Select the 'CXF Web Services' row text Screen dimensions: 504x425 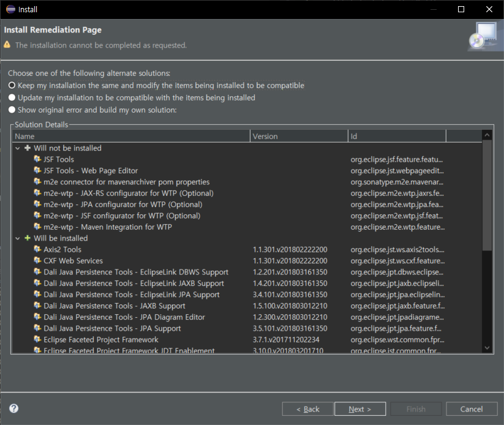click(x=73, y=261)
